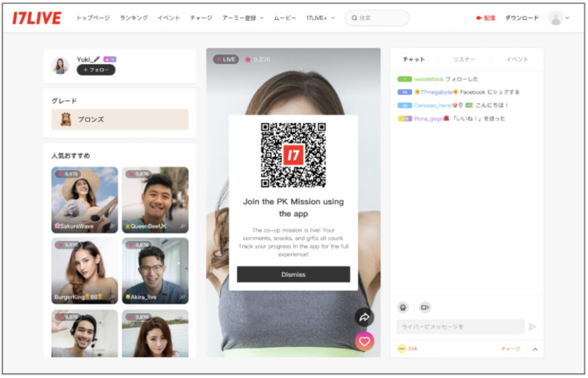Screen dimensions: 588x378
Task: Click the yellow coin icon beside 224
Action: pos(401,349)
